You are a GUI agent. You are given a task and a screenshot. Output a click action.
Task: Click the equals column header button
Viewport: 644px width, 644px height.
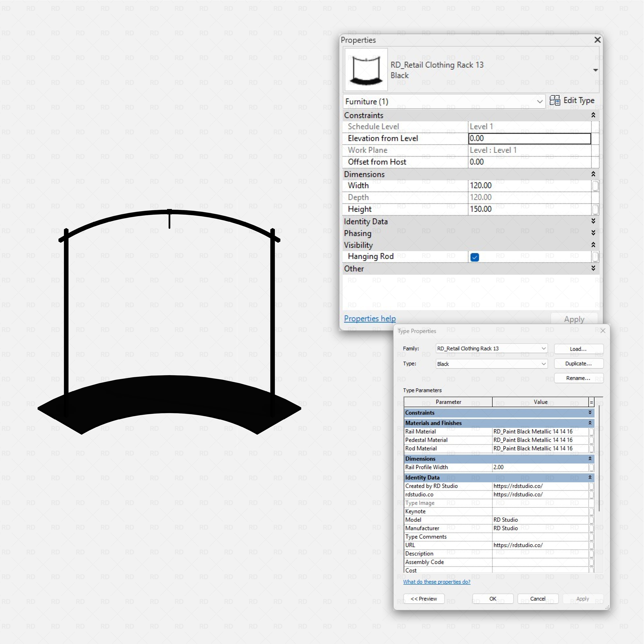tap(591, 402)
